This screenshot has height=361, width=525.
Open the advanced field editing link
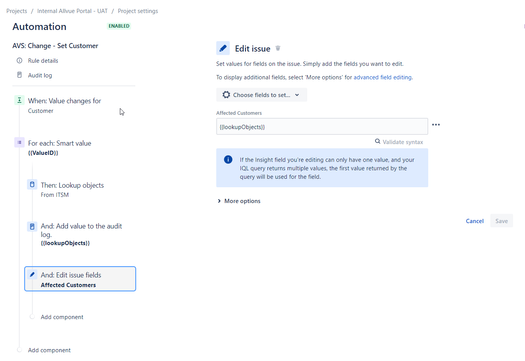click(x=383, y=77)
